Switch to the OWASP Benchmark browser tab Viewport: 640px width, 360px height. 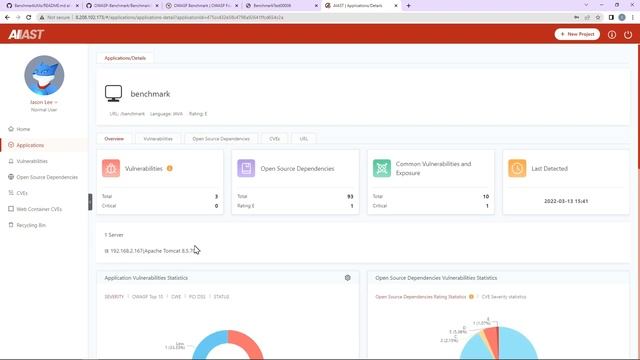[202, 6]
